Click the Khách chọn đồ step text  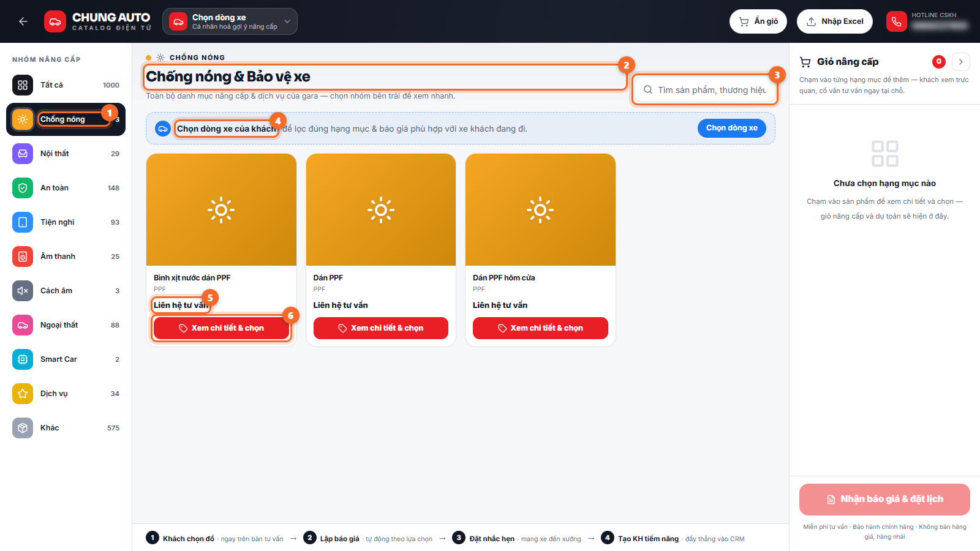pos(189,539)
